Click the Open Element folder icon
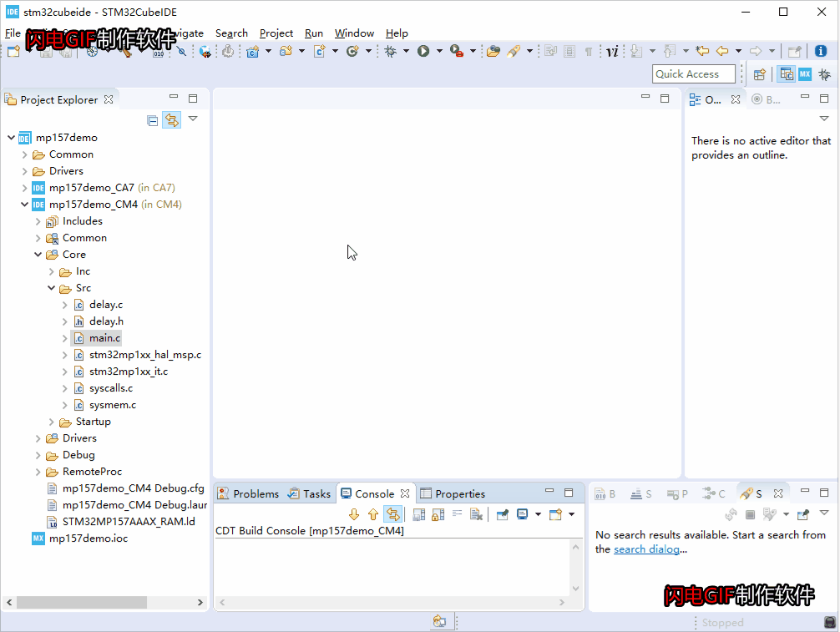Image resolution: width=840 pixels, height=632 pixels. [493, 52]
